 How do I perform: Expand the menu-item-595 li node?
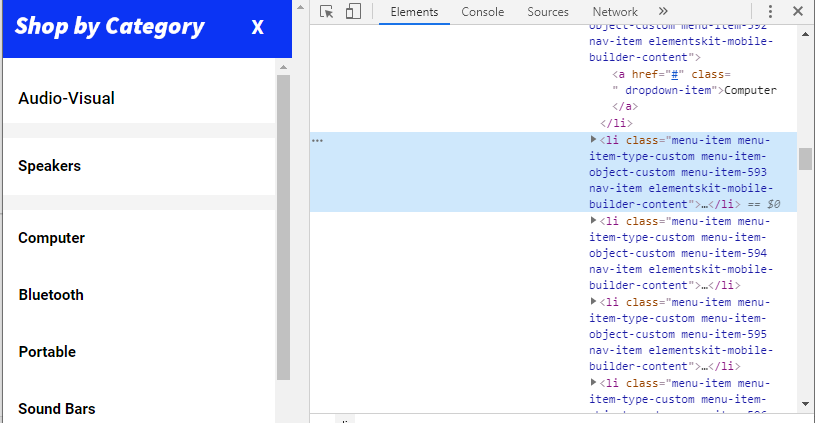click(593, 302)
